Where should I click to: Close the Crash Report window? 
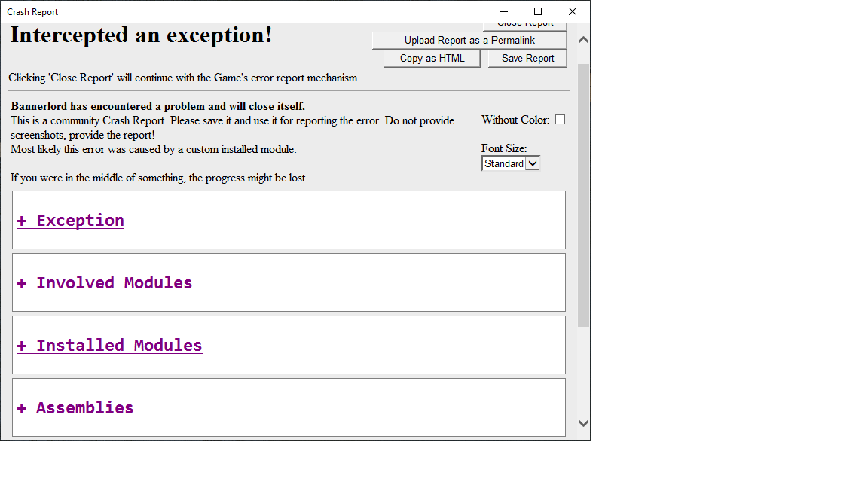pos(573,11)
